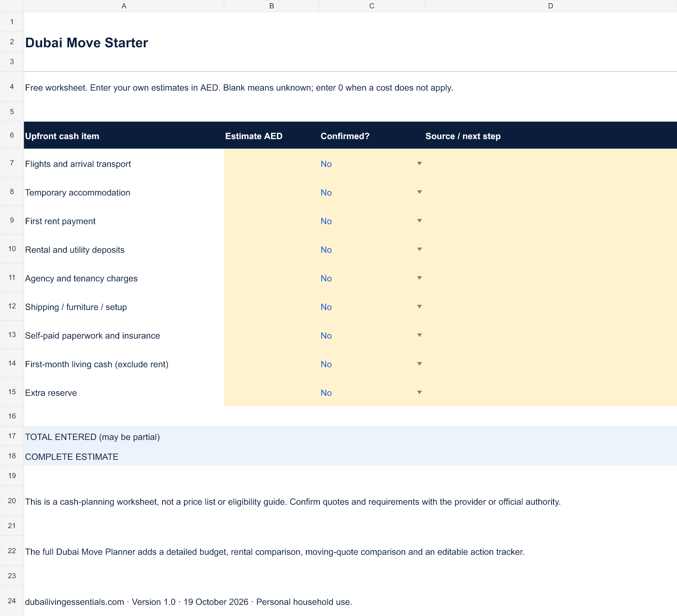
Task: Open Confirmed dropdown for Self-paid paperwork and insurance
Action: [419, 335]
